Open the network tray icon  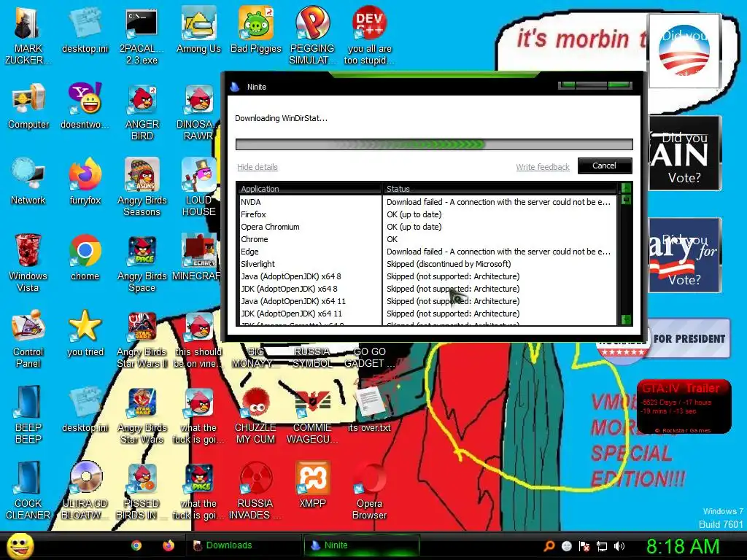(x=602, y=546)
